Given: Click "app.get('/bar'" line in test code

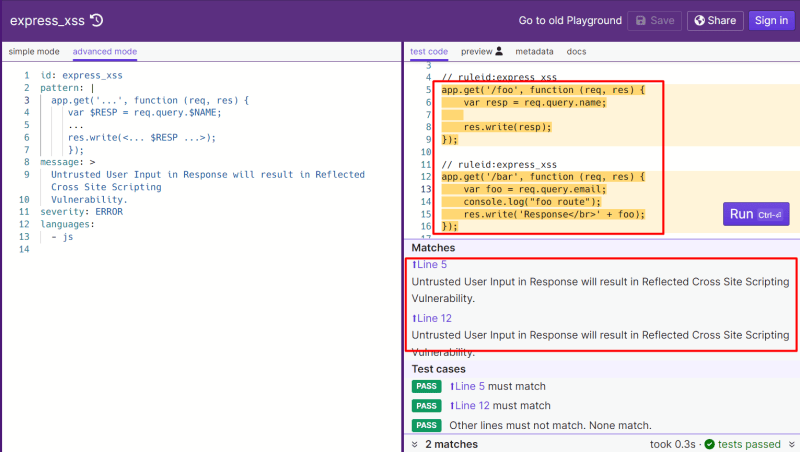Looking at the screenshot, I should point(543,177).
